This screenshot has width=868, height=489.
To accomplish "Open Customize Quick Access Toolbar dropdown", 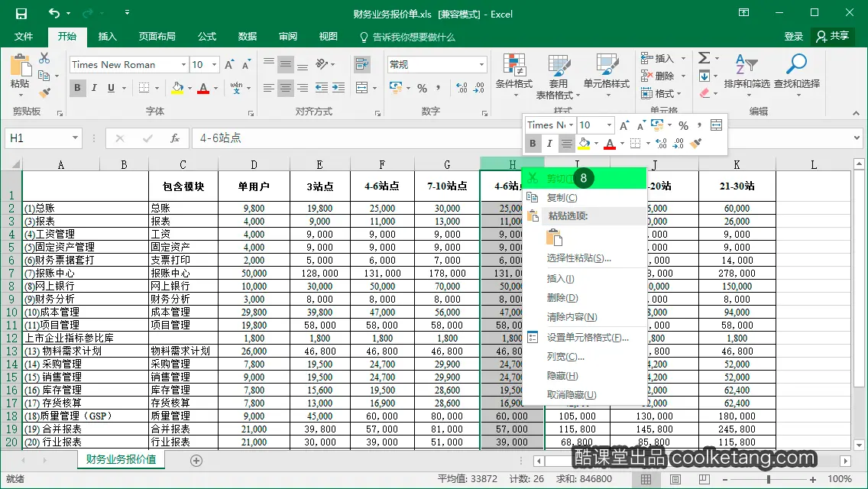I will (127, 12).
